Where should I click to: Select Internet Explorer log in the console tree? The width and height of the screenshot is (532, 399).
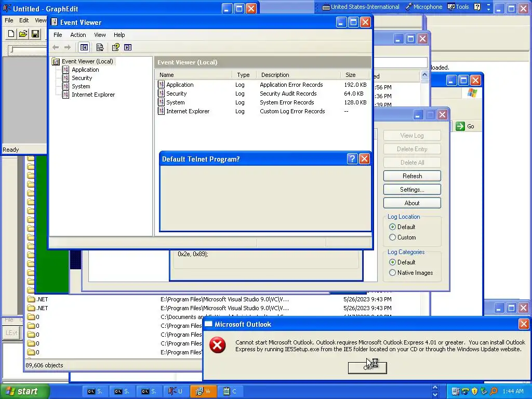[x=94, y=95]
